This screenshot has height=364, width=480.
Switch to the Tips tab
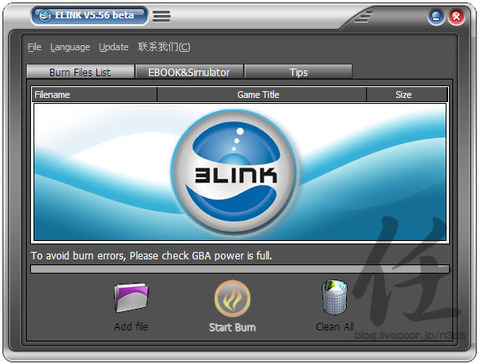point(298,72)
